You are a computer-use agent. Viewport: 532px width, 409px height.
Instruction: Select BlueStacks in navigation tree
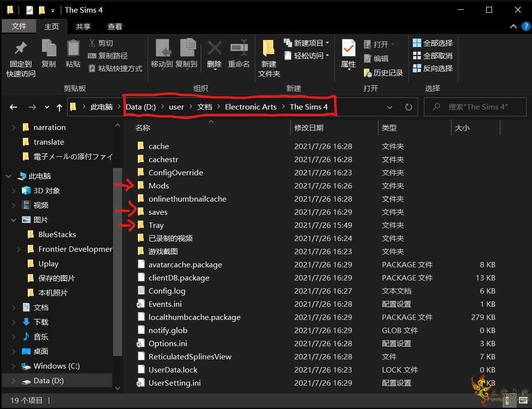click(x=57, y=234)
